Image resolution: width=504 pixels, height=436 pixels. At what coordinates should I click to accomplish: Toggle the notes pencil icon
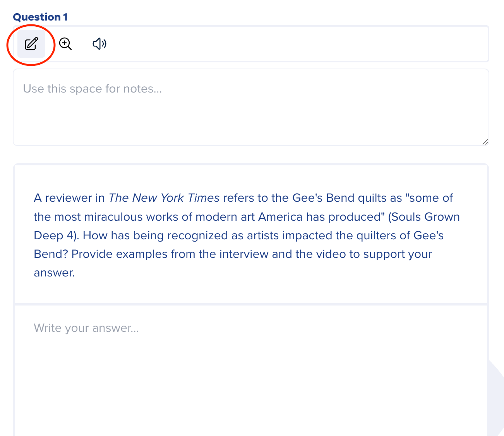31,44
